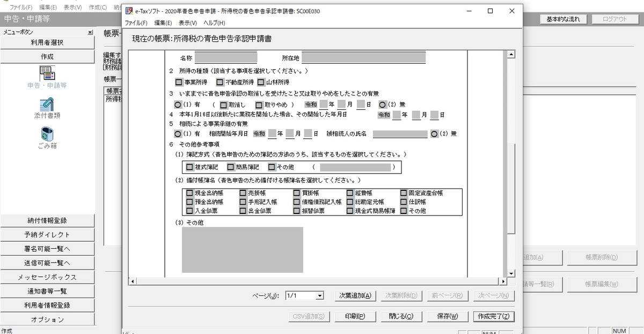Screen dimensions: 644x334
Task: Click the 被相続人の氏名 input field
Action: click(x=400, y=133)
